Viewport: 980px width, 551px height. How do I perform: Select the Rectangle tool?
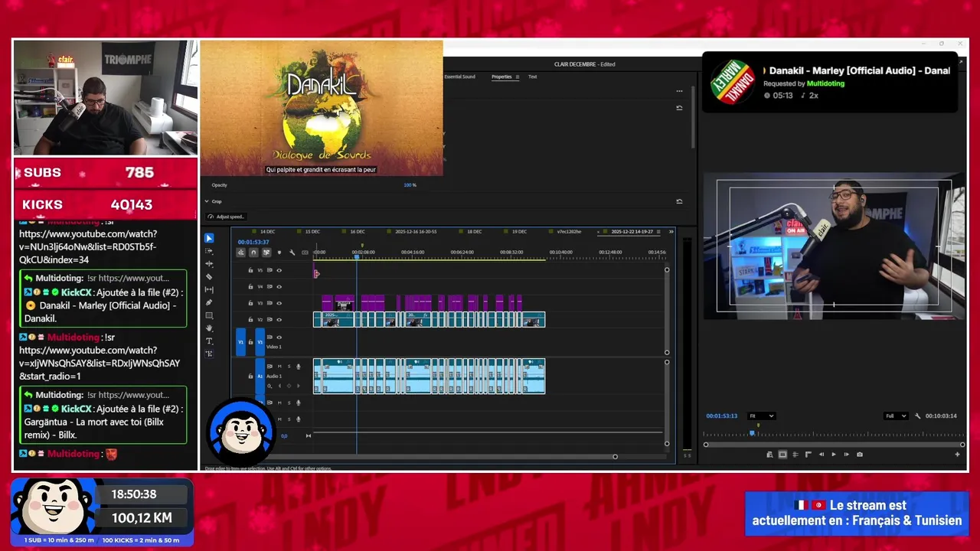pyautogui.click(x=209, y=315)
